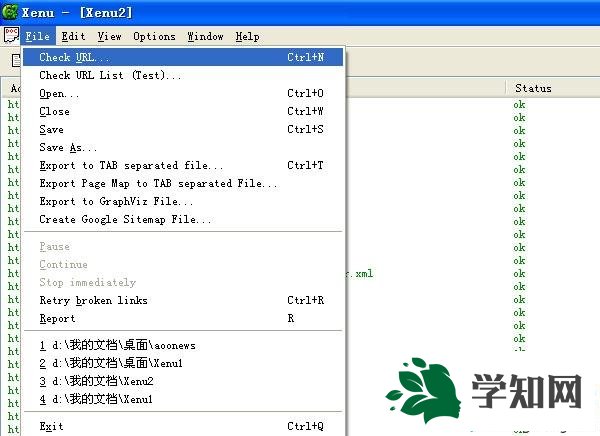Image resolution: width=600 pixels, height=436 pixels.
Task: Click the .xml link text in list
Action: click(x=360, y=274)
